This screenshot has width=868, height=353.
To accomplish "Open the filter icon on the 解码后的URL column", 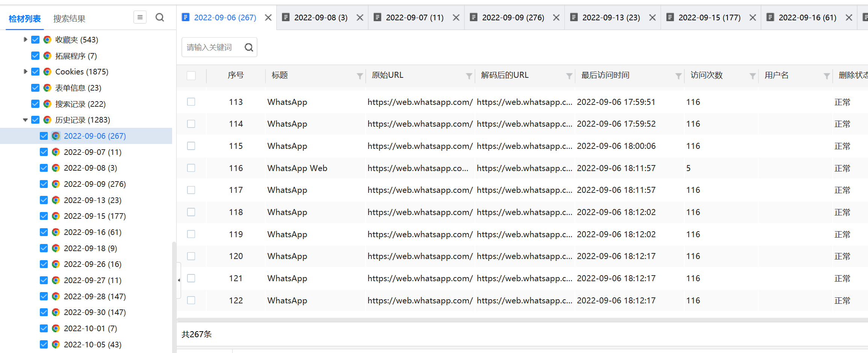I will [x=569, y=76].
